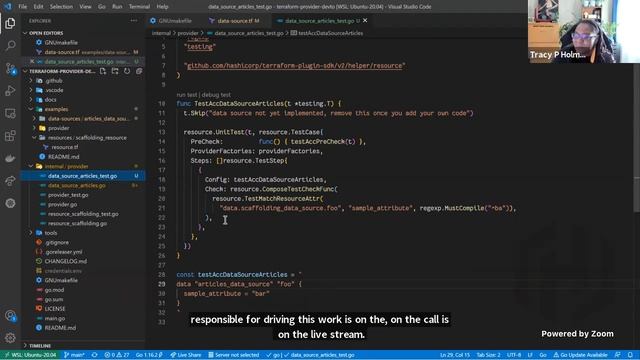Screen dimensions: 640x360
Task: Click Go Update Available notice
Action: pos(580,355)
